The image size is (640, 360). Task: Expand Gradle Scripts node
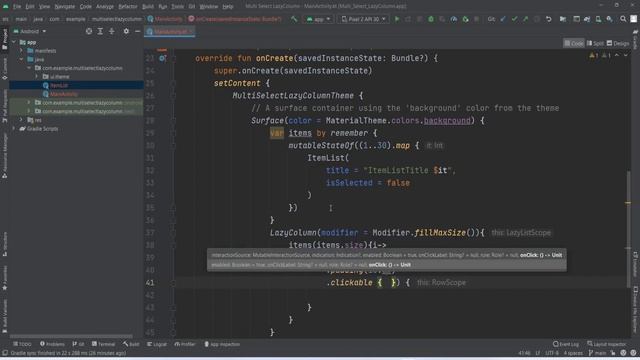14,128
